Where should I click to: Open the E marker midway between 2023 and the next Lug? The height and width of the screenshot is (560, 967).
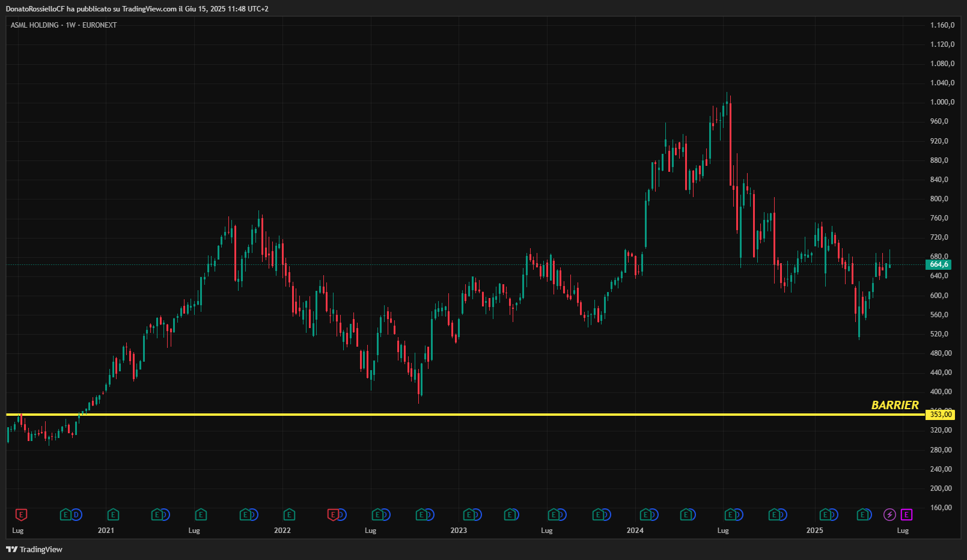click(x=510, y=514)
